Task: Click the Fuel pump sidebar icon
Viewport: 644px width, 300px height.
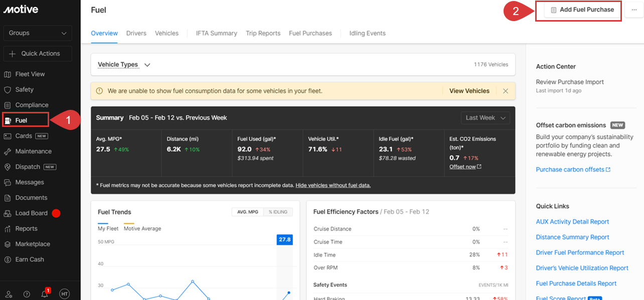Action: point(8,120)
